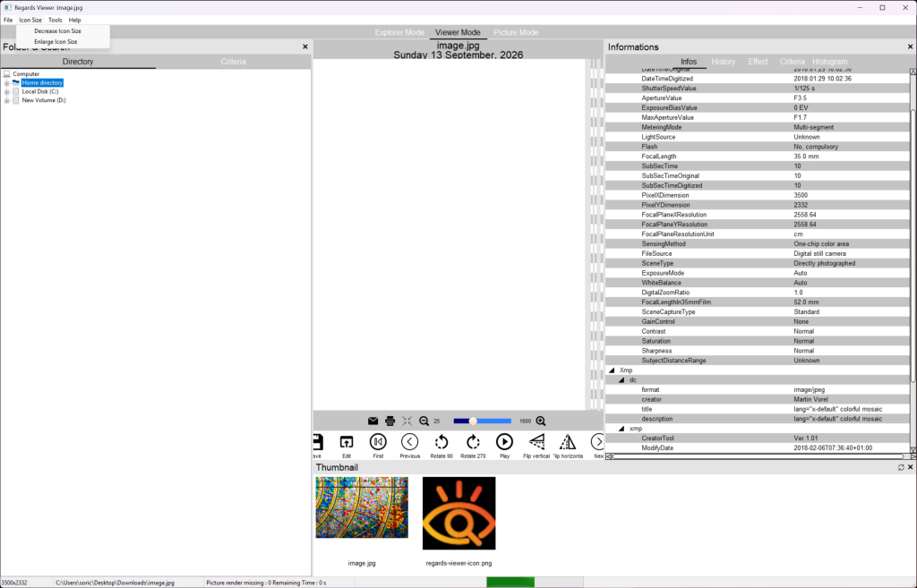
Task: Select the Directory tab
Action: tap(78, 62)
